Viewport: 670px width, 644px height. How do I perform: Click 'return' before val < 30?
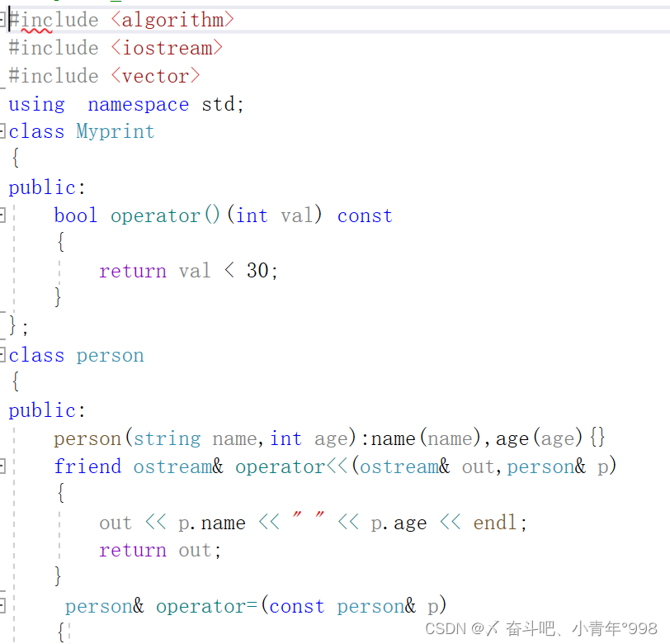point(133,271)
